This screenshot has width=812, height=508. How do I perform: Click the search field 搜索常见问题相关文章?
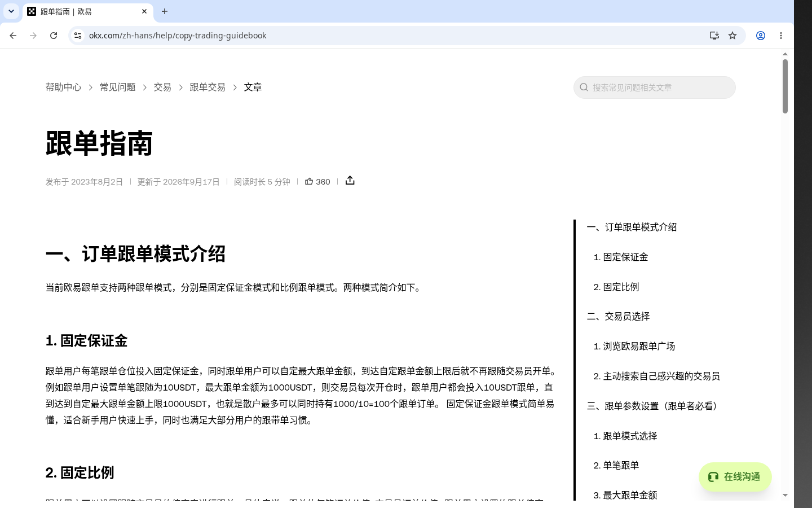(x=655, y=87)
